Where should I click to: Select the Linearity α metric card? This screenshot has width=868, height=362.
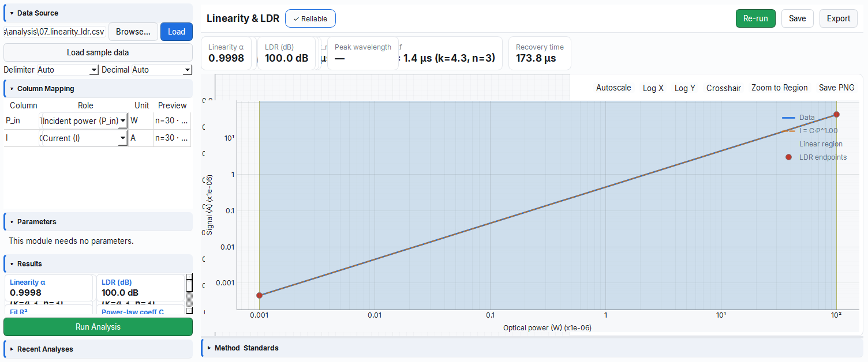(226, 53)
